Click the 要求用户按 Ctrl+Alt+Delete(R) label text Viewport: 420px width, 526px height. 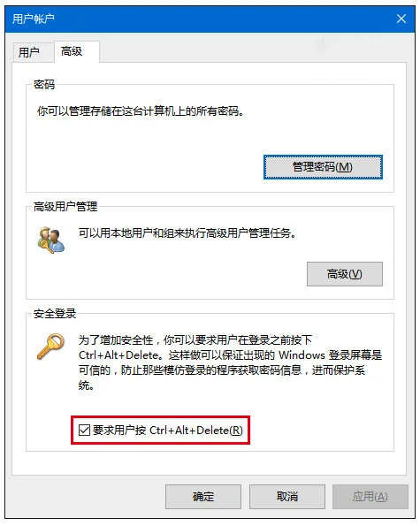point(168,430)
